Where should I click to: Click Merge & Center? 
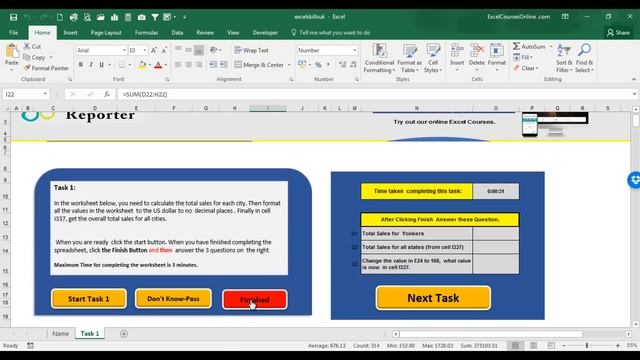(x=259, y=64)
